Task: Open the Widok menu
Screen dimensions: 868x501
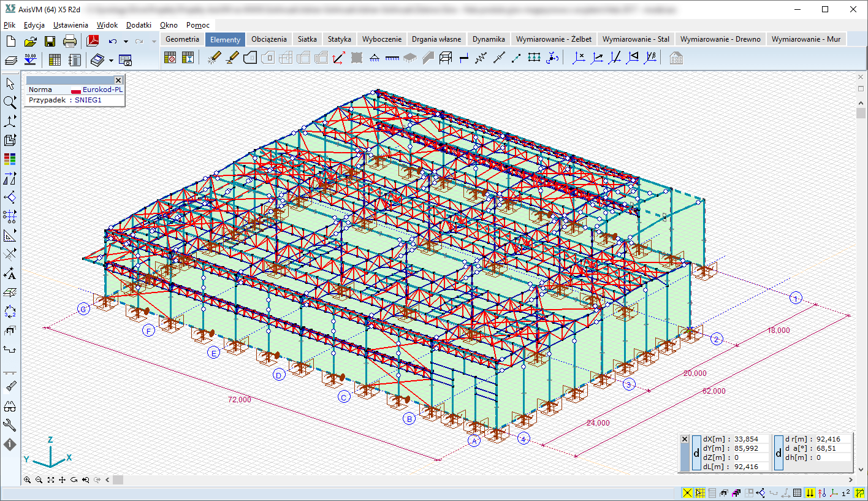Action: click(x=107, y=25)
